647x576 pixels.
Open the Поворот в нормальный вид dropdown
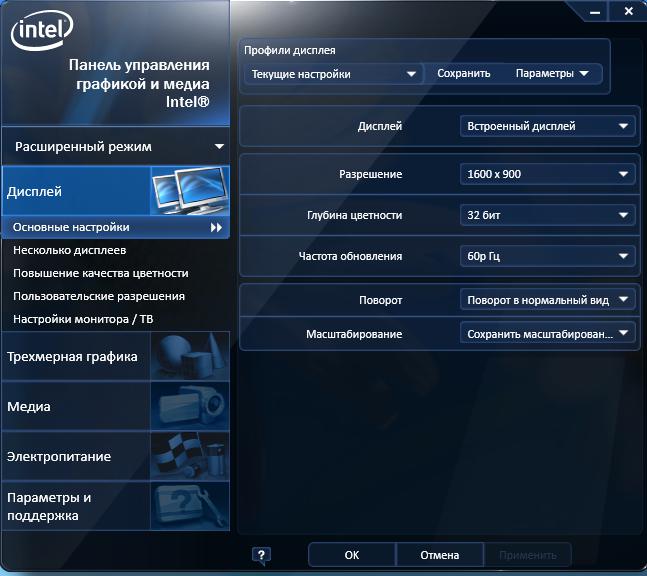tap(547, 300)
